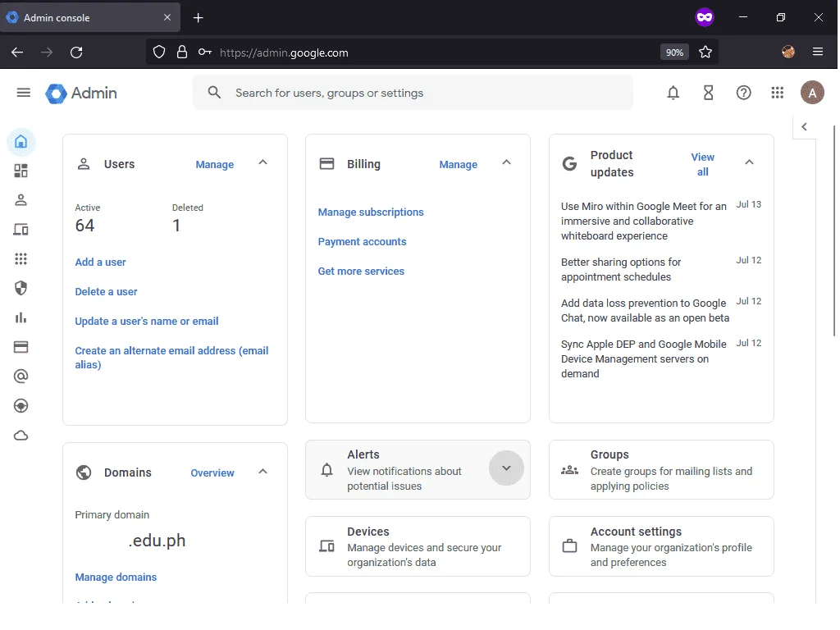Image resolution: width=840 pixels, height=630 pixels.
Task: Open the Rules icon in the sidebar
Action: tap(21, 406)
